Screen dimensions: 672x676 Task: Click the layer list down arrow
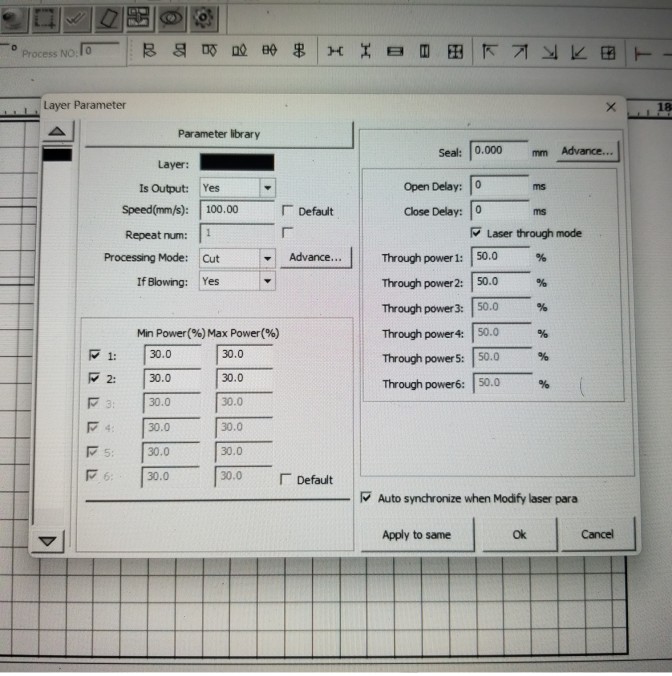(x=47, y=541)
